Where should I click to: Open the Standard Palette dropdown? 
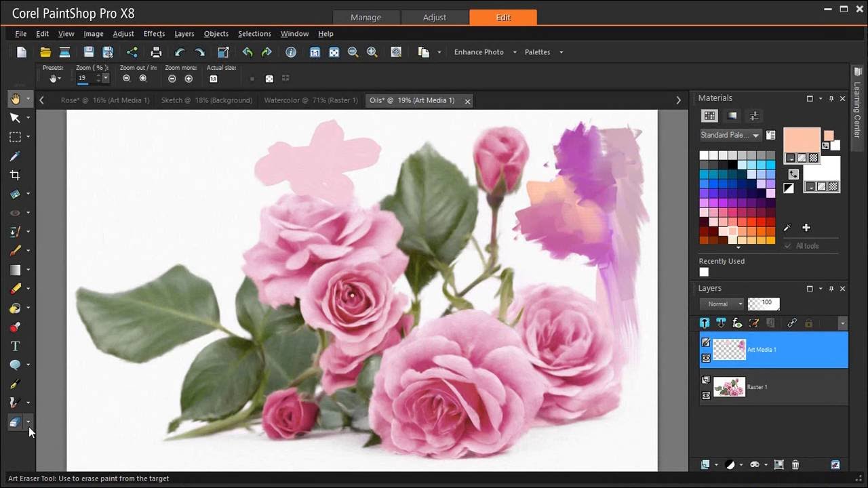[755, 135]
